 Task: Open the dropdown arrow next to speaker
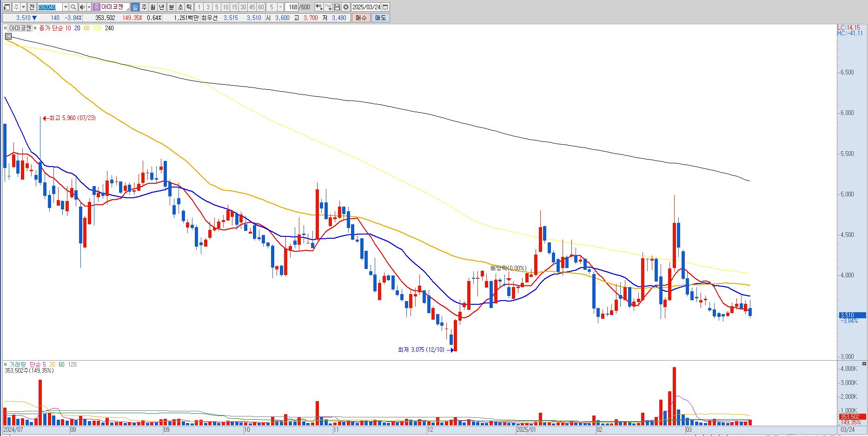click(x=89, y=7)
